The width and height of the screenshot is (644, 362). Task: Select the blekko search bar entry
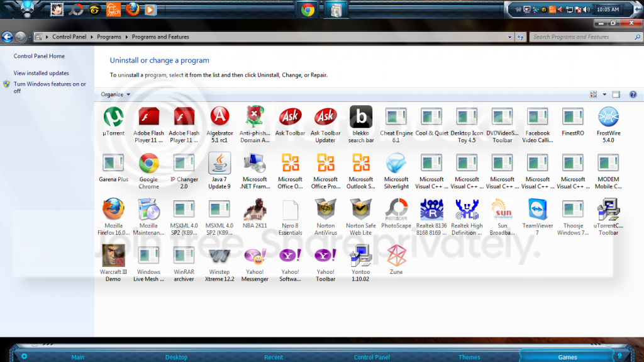(361, 125)
